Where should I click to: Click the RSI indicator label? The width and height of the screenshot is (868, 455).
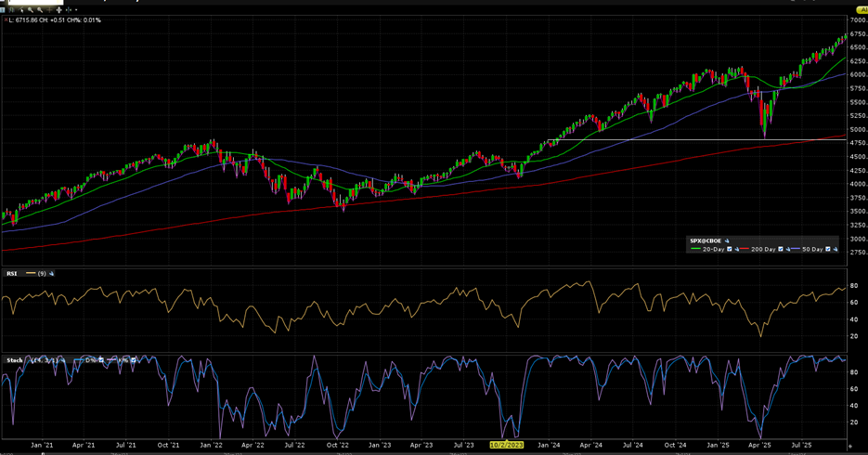pos(12,273)
